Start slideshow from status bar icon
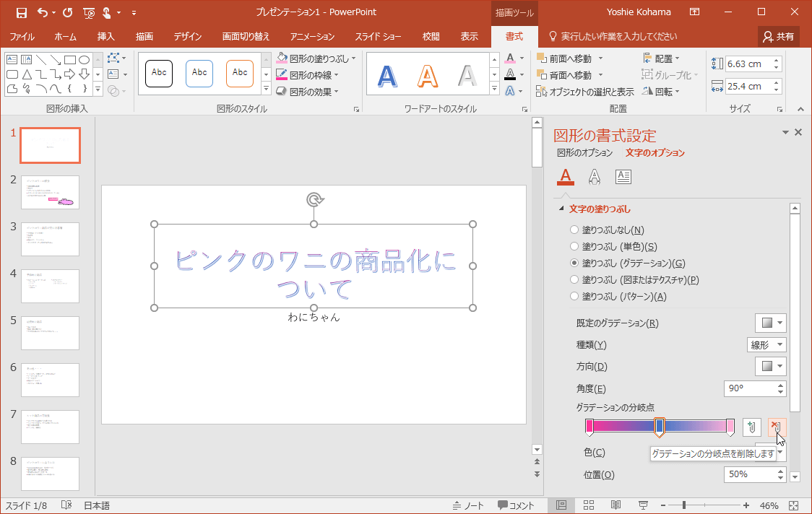This screenshot has width=812, height=514. click(643, 505)
